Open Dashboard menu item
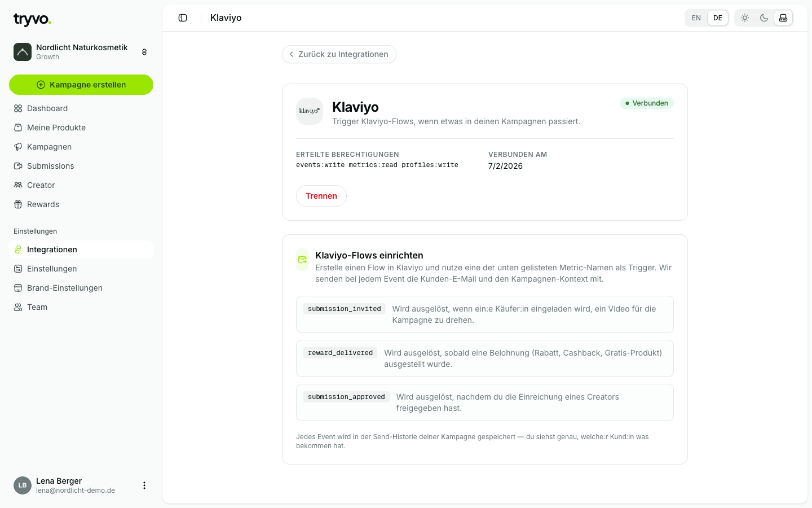The height and width of the screenshot is (508, 812). point(81,108)
